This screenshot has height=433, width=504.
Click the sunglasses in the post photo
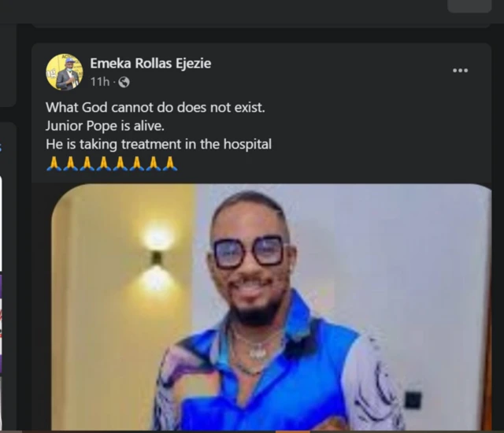click(x=247, y=252)
